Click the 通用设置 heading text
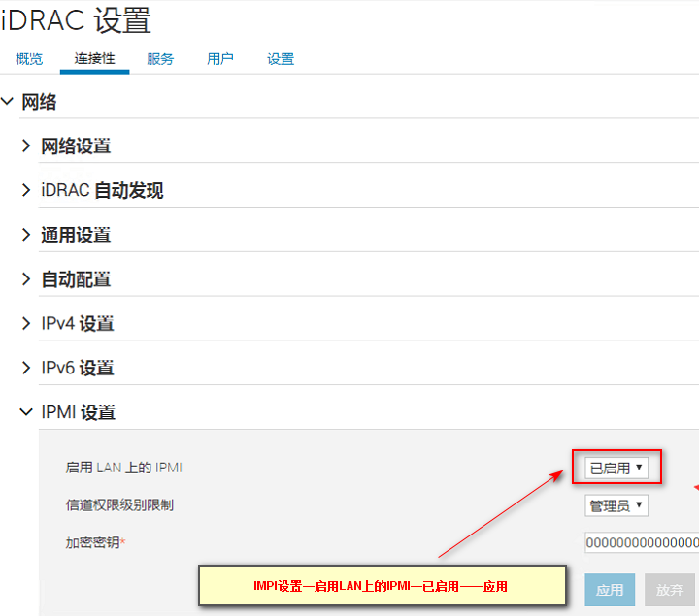The width and height of the screenshot is (699, 616). click(x=76, y=235)
